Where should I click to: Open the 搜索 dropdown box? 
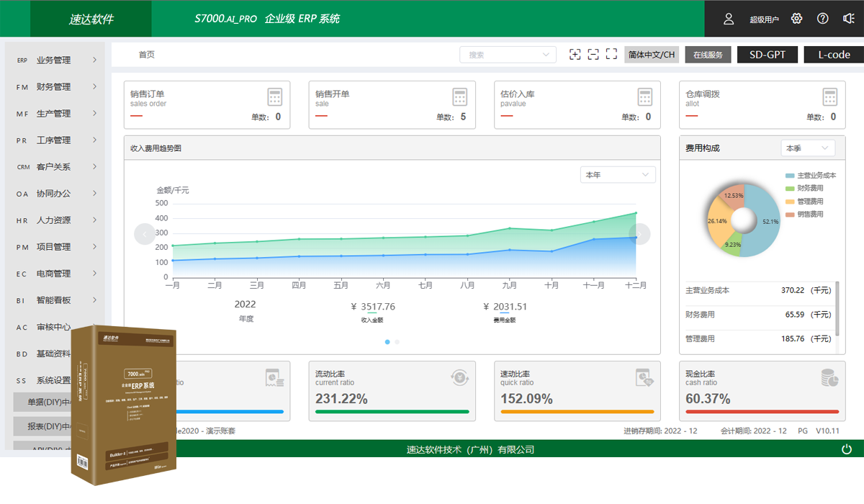point(508,55)
